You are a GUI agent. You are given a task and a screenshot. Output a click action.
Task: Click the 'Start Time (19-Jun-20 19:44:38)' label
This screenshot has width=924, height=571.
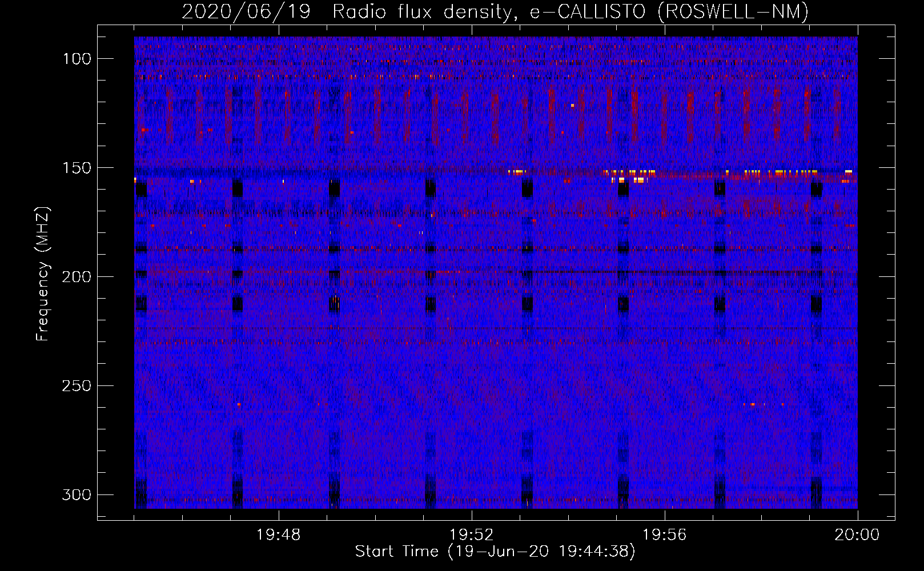click(495, 552)
